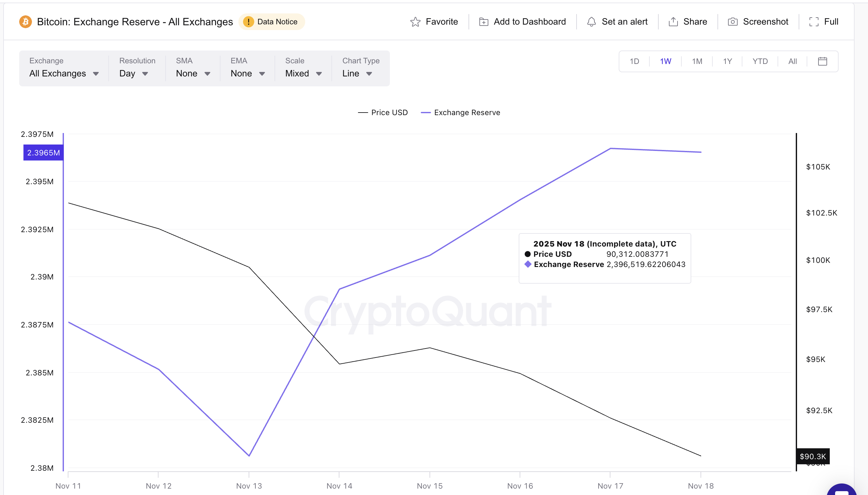Image resolution: width=868 pixels, height=495 pixels.
Task: Change Resolution from Day
Action: (134, 74)
